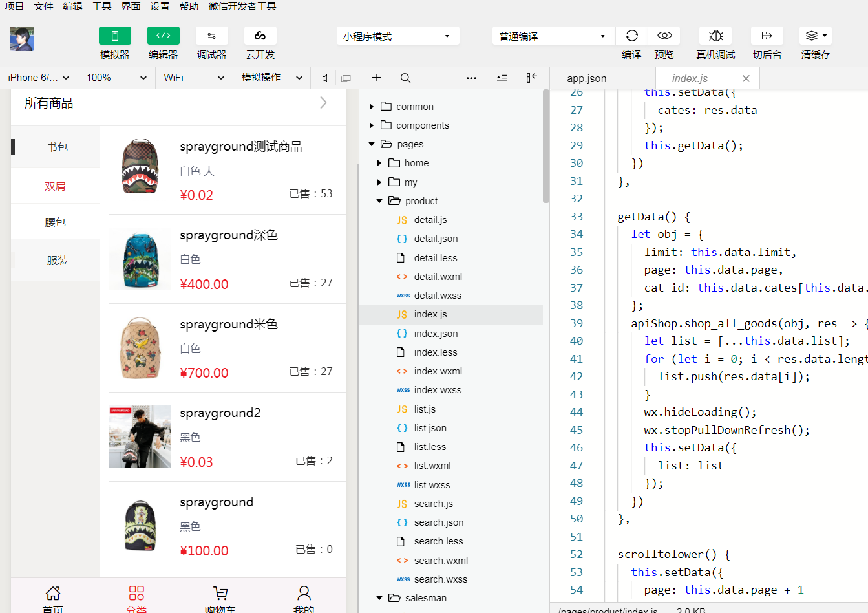Open the mini program mode dropdown

pyautogui.click(x=397, y=36)
